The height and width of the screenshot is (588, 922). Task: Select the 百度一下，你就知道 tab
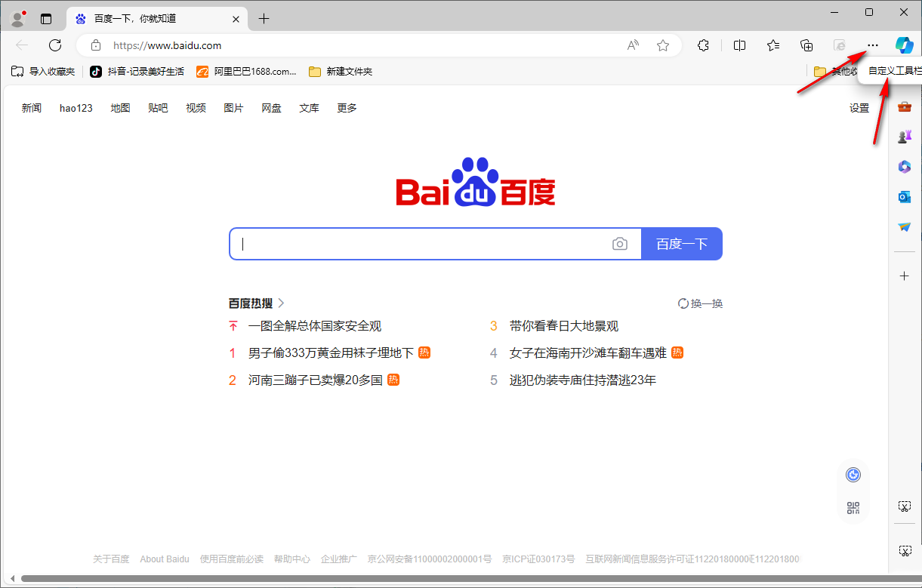click(158, 19)
